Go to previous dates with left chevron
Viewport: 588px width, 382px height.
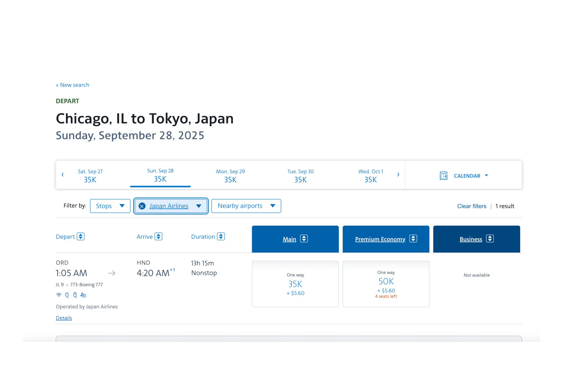pos(63,175)
